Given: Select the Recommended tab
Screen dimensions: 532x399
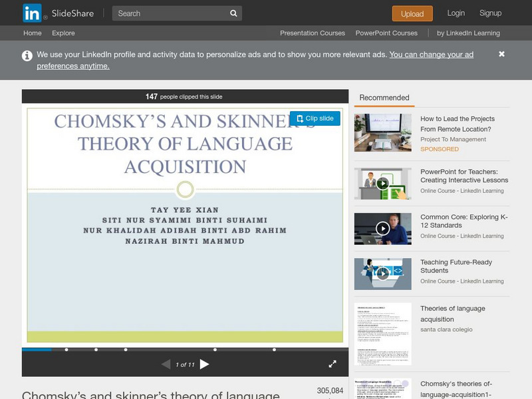Looking at the screenshot, I should click(384, 98).
